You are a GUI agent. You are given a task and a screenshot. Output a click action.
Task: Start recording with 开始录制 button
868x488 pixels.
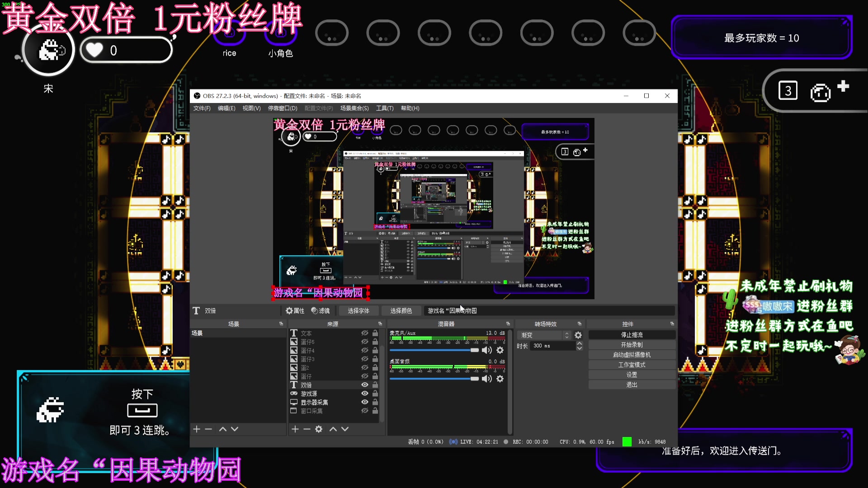[631, 344]
